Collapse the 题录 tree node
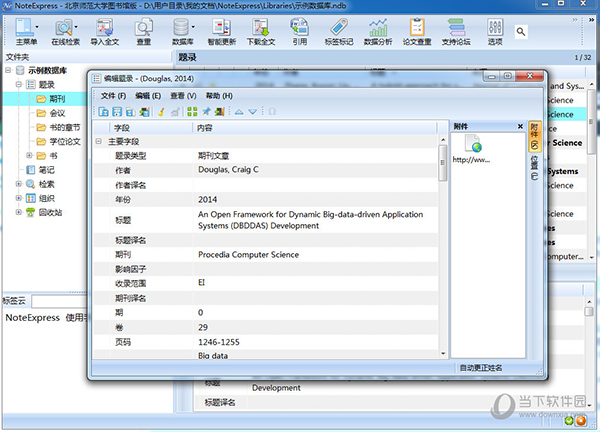The height and width of the screenshot is (432, 600). point(18,85)
